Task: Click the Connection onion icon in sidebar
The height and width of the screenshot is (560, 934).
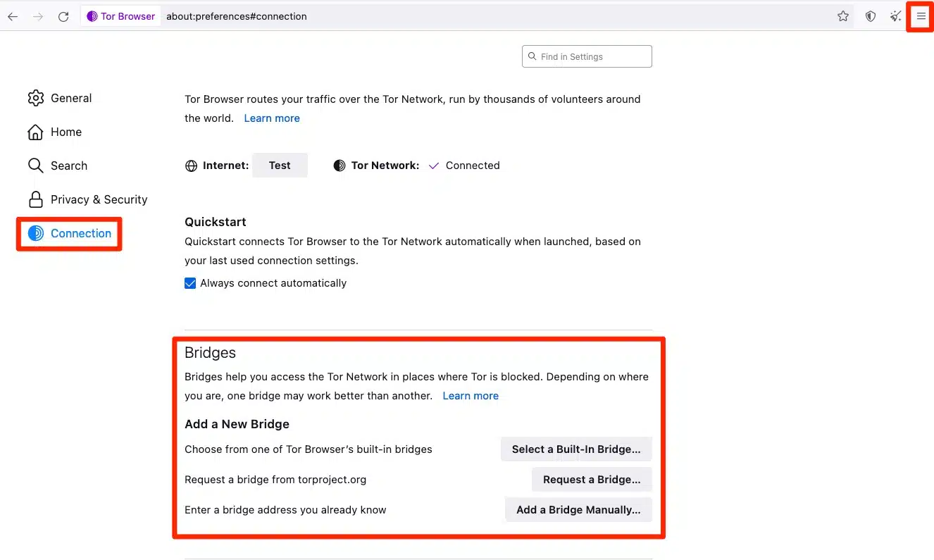Action: (x=36, y=233)
